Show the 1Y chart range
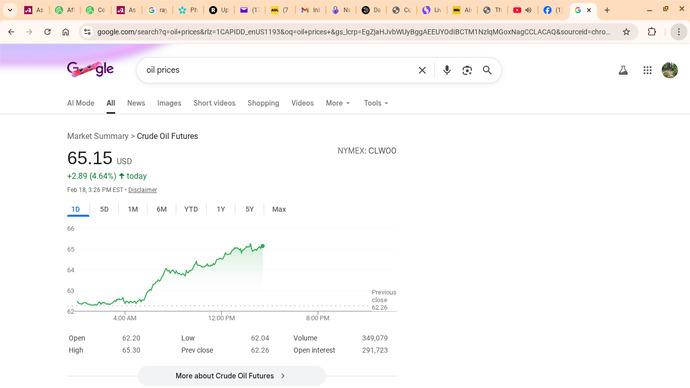Screen dimensions: 690x388 [221, 209]
